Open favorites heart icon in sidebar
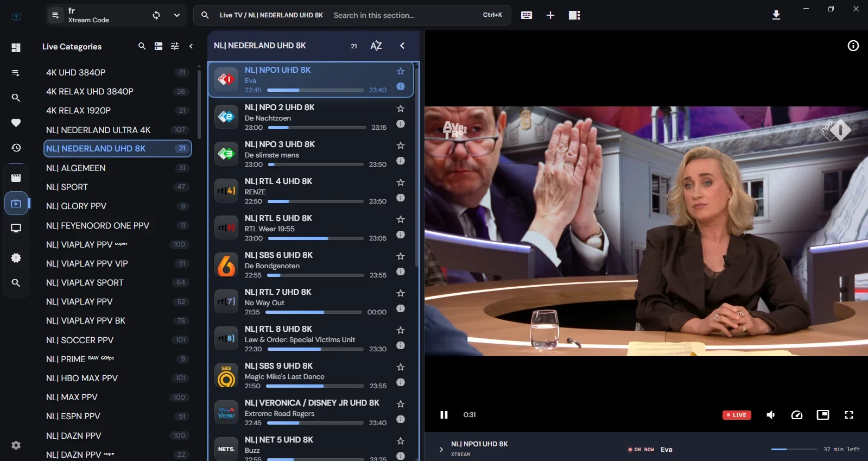The height and width of the screenshot is (461, 868). point(16,123)
